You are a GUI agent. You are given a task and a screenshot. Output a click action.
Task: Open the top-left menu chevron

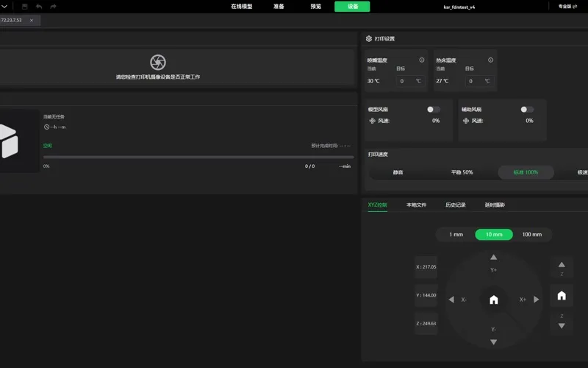(x=4, y=7)
